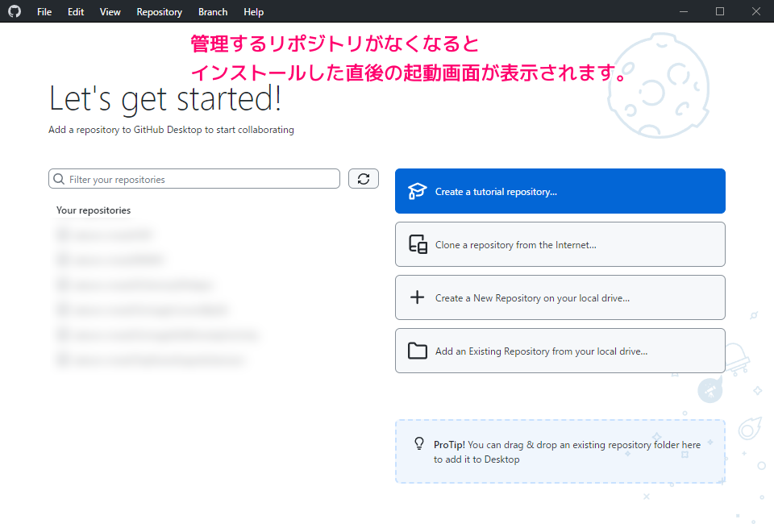774x532 pixels.
Task: Click the Your repositories heading
Action: pyautogui.click(x=94, y=210)
